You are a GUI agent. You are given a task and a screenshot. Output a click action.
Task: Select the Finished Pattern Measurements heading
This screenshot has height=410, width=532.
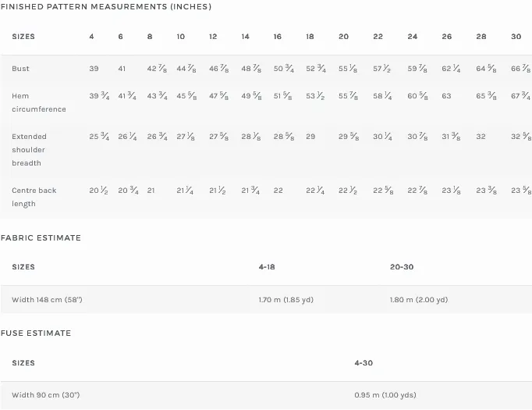106,7
